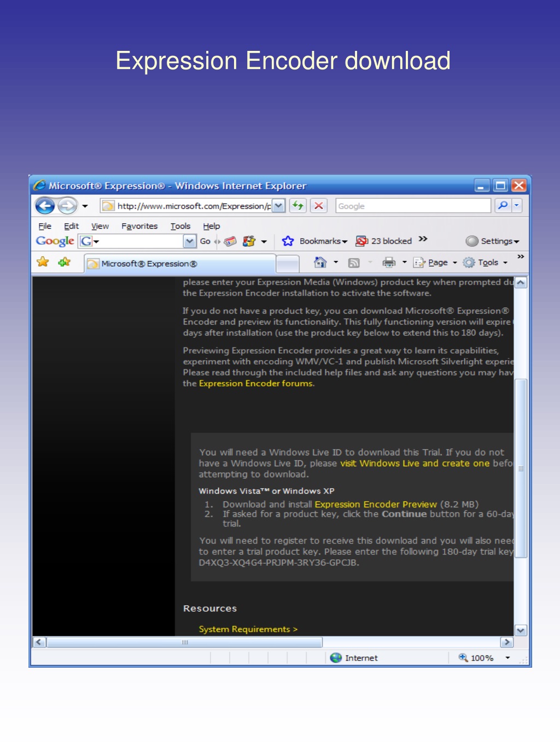Open a new blank tab

click(288, 264)
